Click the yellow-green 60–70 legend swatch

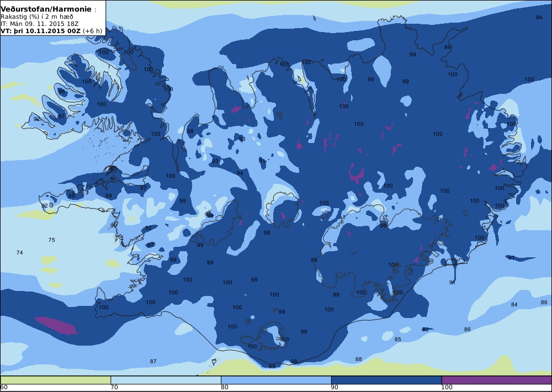tap(56, 380)
